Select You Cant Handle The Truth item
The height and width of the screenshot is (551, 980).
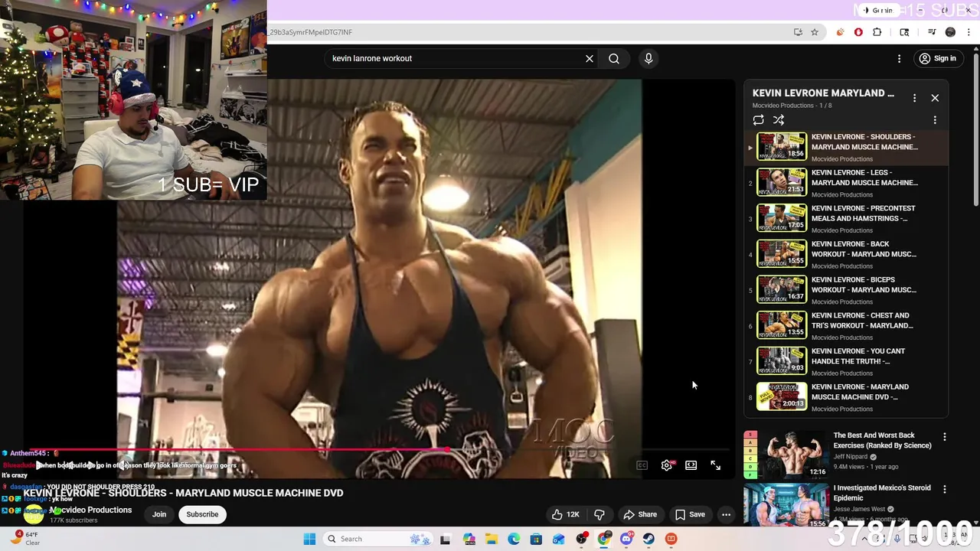(x=847, y=361)
